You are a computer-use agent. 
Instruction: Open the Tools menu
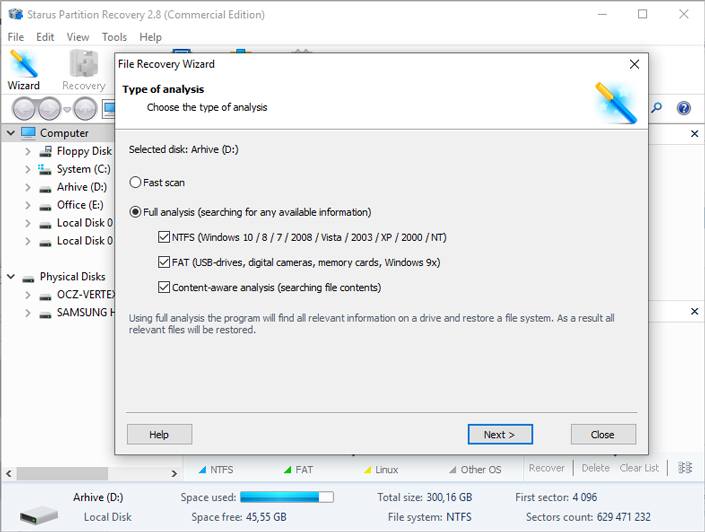(114, 37)
